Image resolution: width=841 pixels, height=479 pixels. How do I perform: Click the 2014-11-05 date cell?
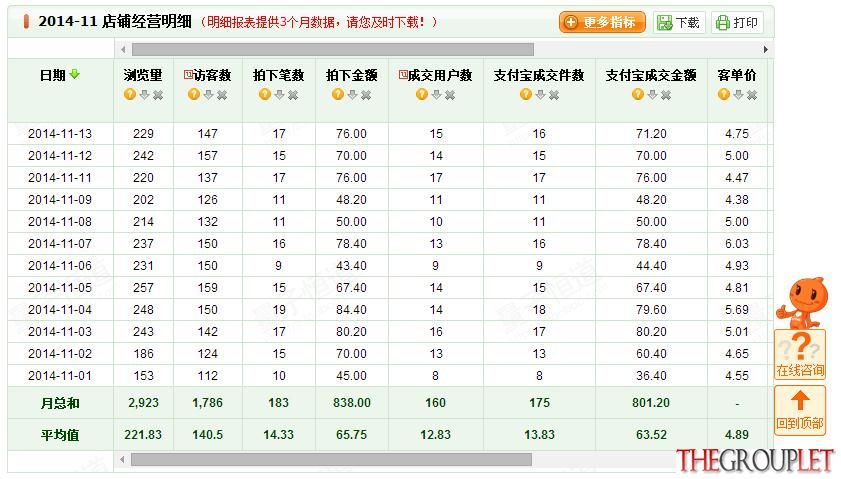point(60,288)
